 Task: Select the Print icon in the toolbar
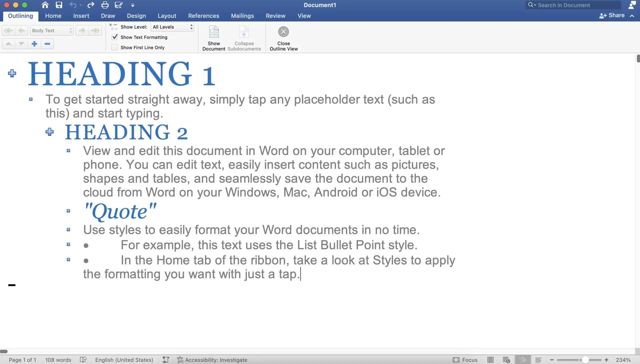[x=105, y=5]
